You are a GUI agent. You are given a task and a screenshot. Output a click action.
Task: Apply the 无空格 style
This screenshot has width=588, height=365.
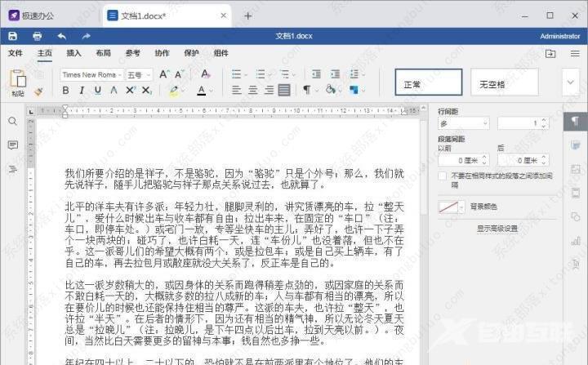point(505,82)
